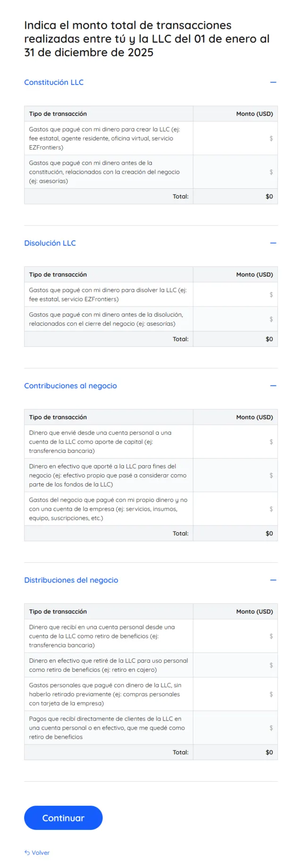Enter amount for client payments received personally
Viewport: 302px width, 868px height.
coord(235,728)
